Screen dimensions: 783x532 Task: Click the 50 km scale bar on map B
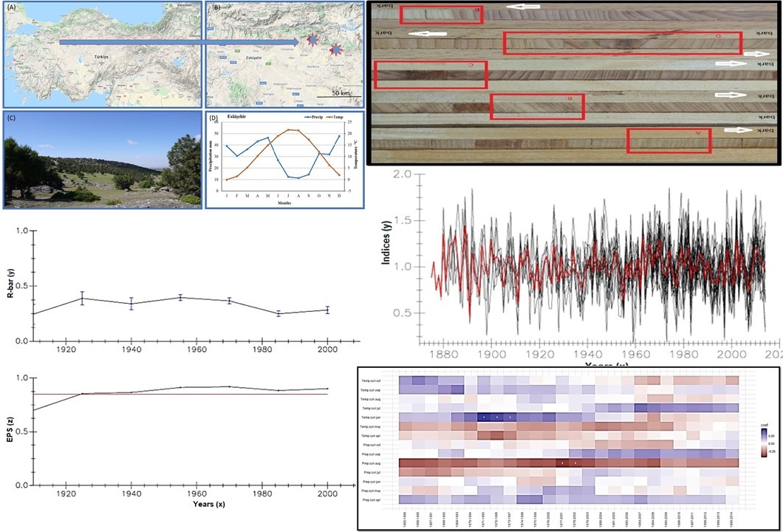(338, 95)
